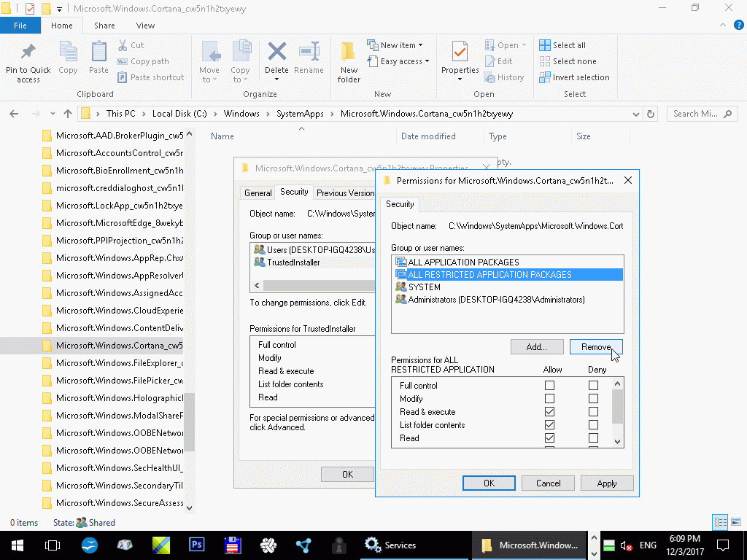
Task: Click Invert selection in ribbon
Action: coord(575,77)
